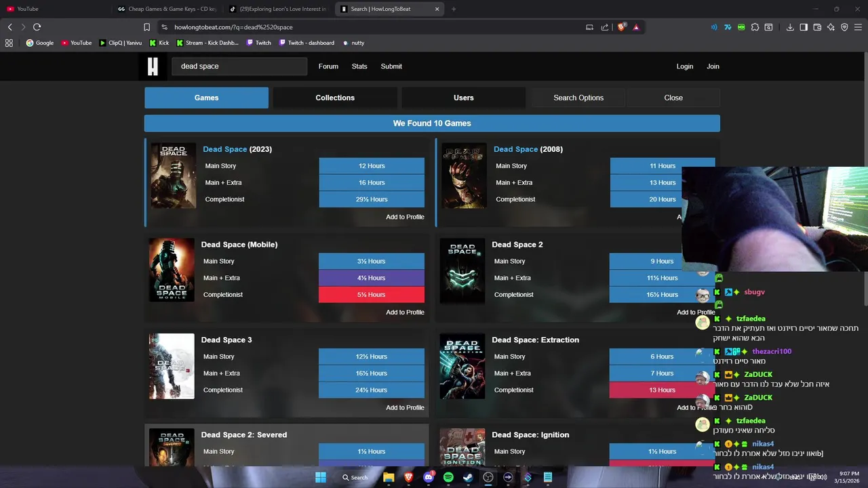Click the '12 Hours' Main Story value

pos(372,166)
